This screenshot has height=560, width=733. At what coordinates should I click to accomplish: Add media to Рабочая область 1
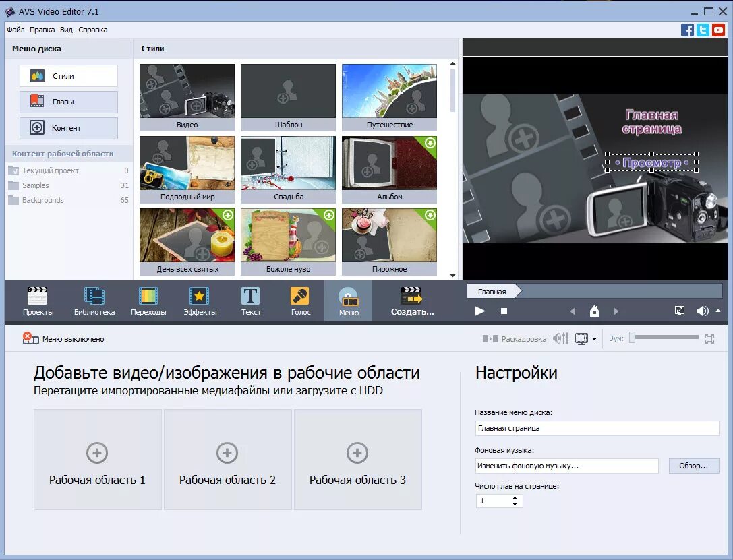tap(97, 460)
